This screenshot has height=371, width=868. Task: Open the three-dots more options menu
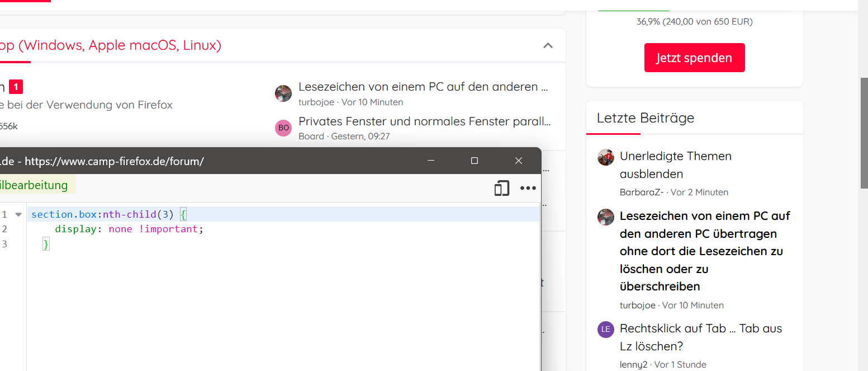[x=528, y=189]
